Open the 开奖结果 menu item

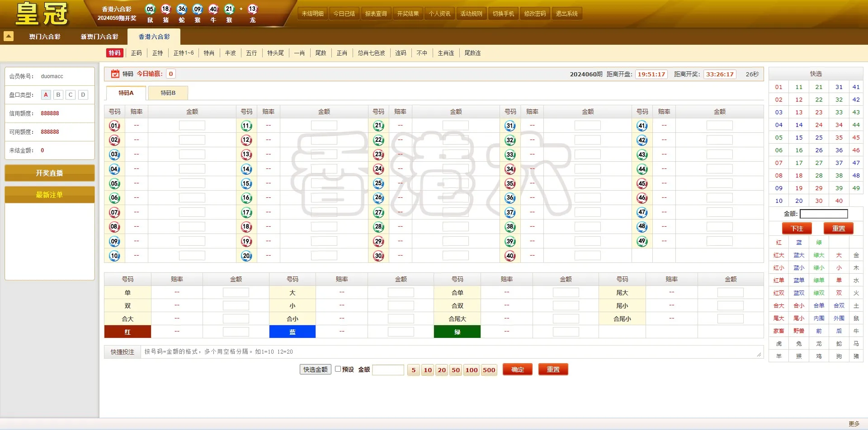pyautogui.click(x=407, y=13)
